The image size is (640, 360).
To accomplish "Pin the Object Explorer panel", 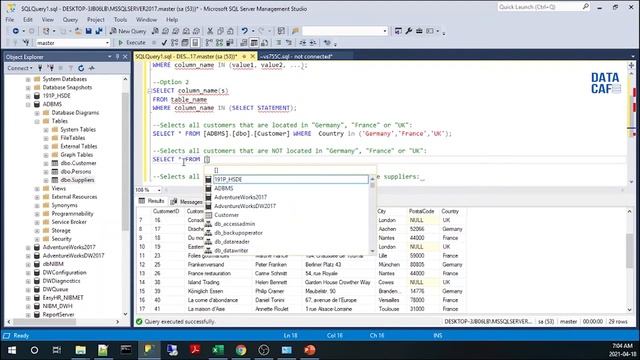I will click(117, 57).
